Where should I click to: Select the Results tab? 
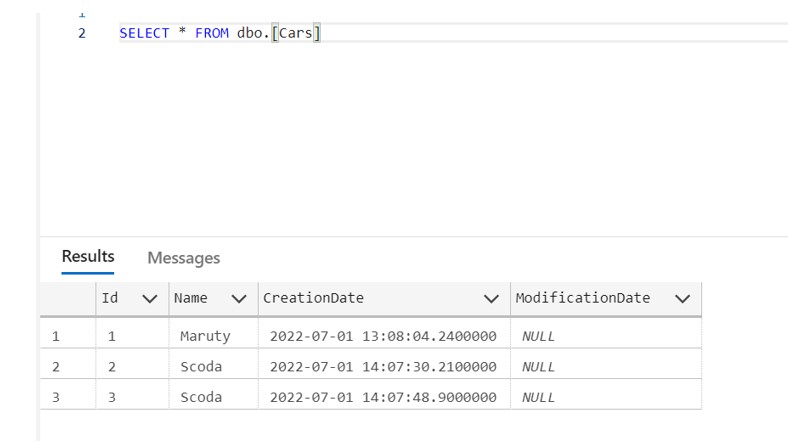coord(88,257)
